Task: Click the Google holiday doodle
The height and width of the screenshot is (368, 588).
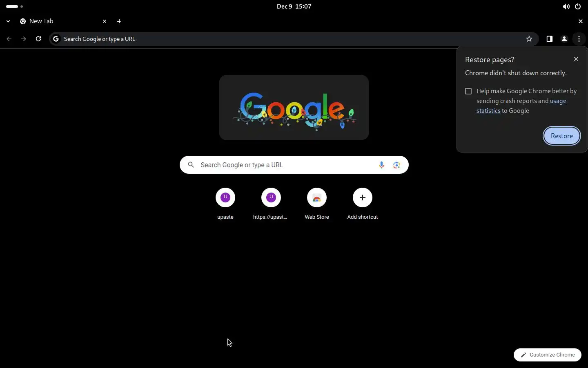Action: click(x=294, y=108)
